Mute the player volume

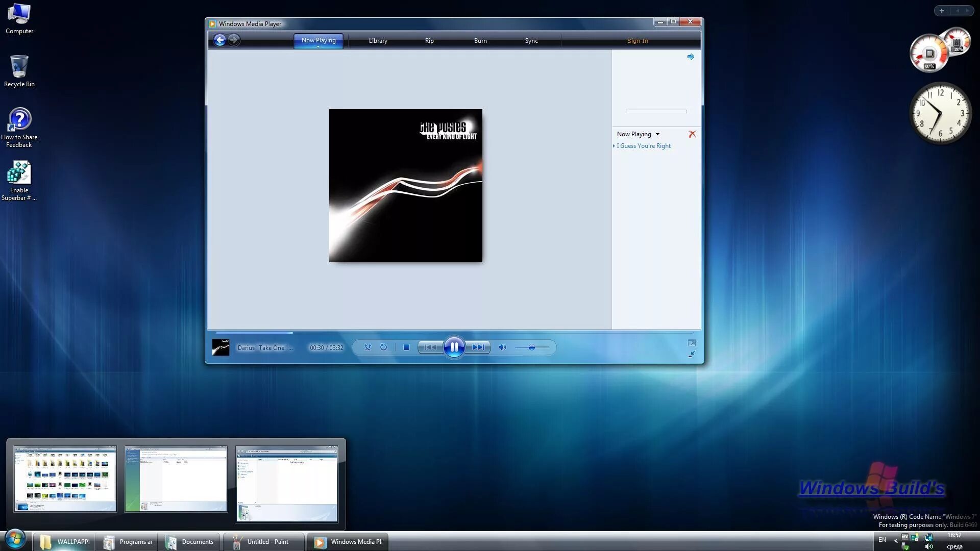(502, 347)
